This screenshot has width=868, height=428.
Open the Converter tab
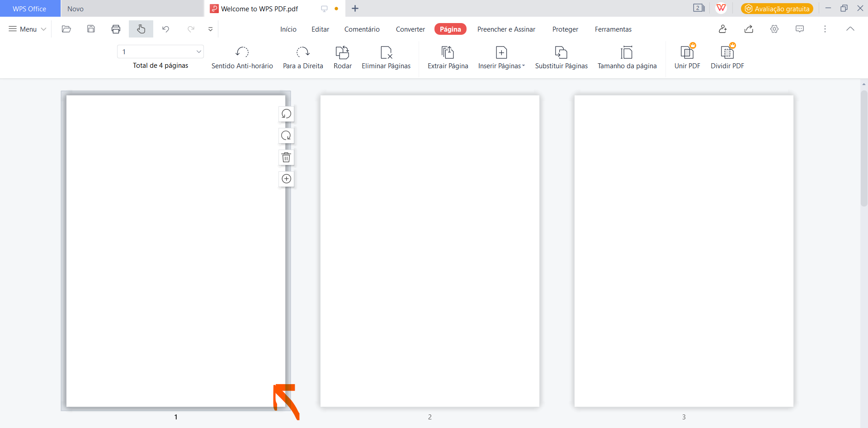pos(410,29)
